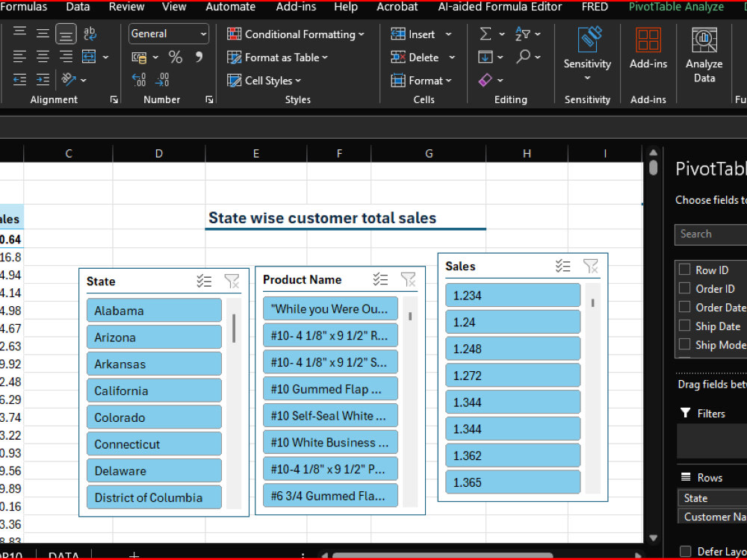Toggle Multi-Select on the Product Name slicer
The image size is (747, 560).
coord(381,279)
